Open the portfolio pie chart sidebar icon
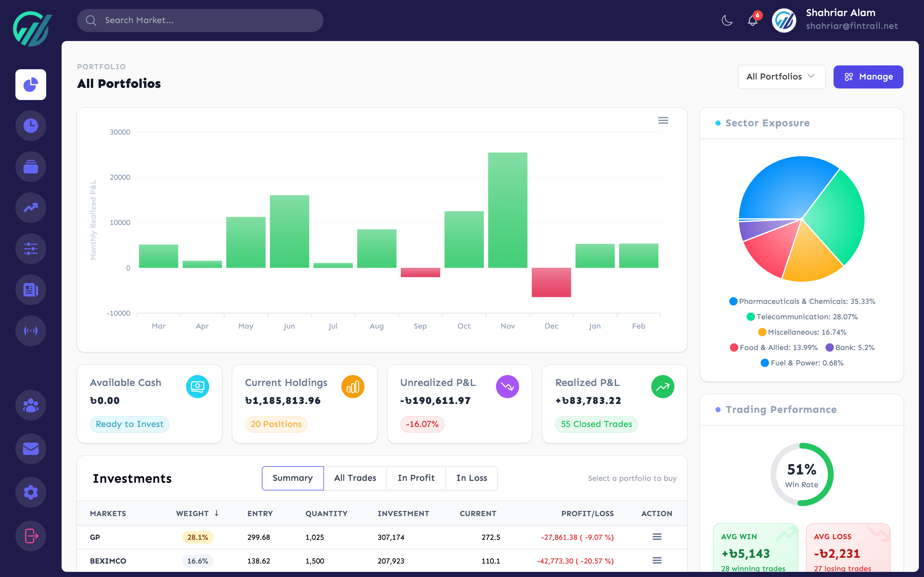924x577 pixels. [x=30, y=84]
